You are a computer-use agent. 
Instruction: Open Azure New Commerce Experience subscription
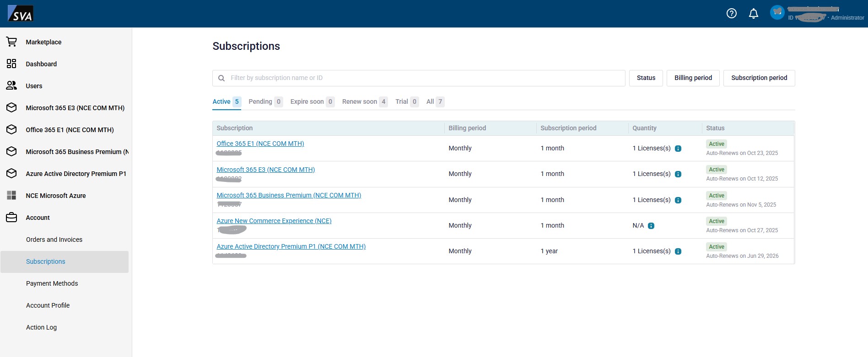coord(274,221)
